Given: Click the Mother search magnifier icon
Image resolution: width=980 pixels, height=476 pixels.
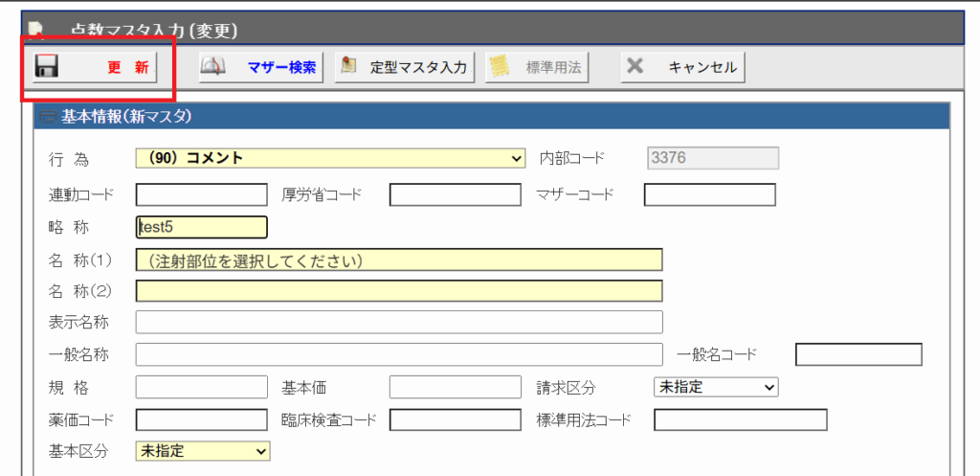Looking at the screenshot, I should coord(213,67).
